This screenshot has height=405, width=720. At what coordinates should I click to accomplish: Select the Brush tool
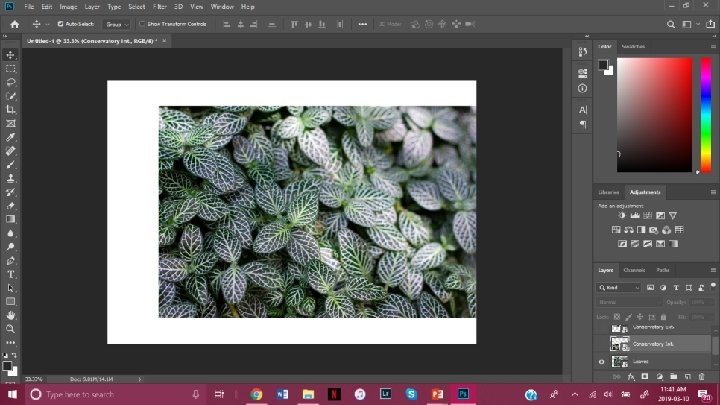point(10,164)
